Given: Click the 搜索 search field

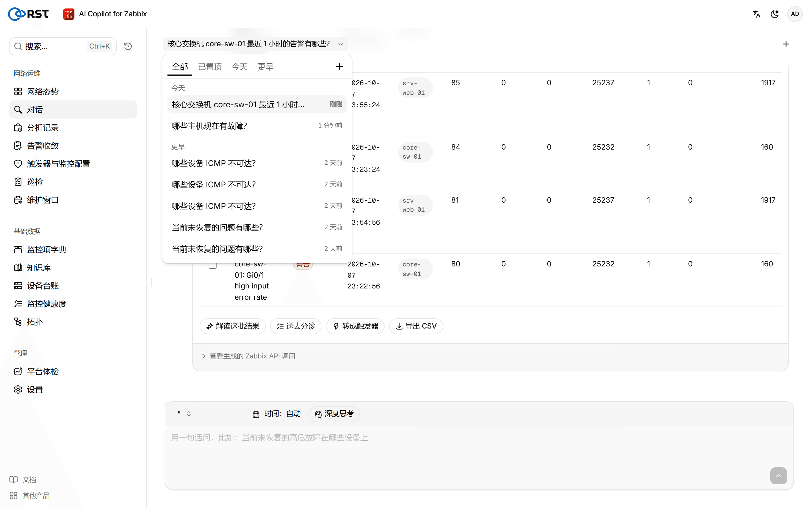Looking at the screenshot, I should [63, 46].
